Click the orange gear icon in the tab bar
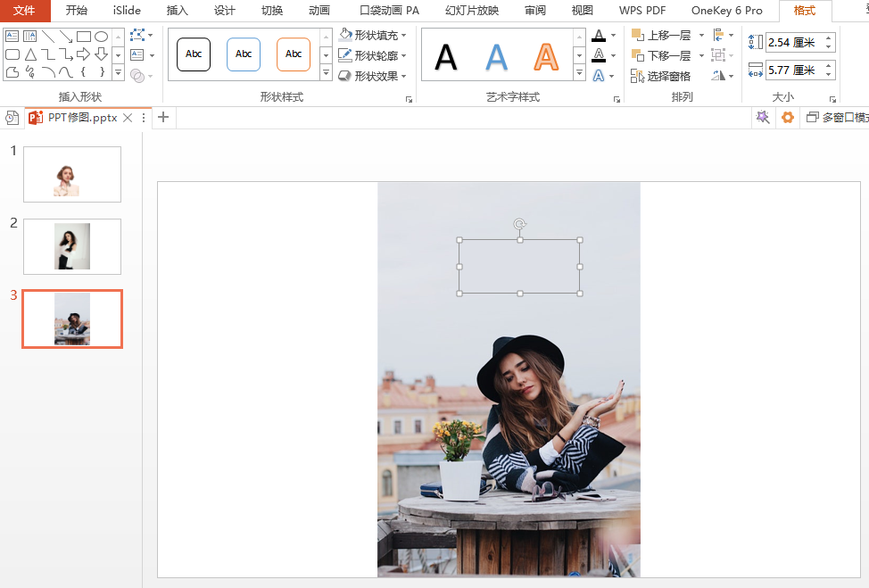 pyautogui.click(x=787, y=118)
